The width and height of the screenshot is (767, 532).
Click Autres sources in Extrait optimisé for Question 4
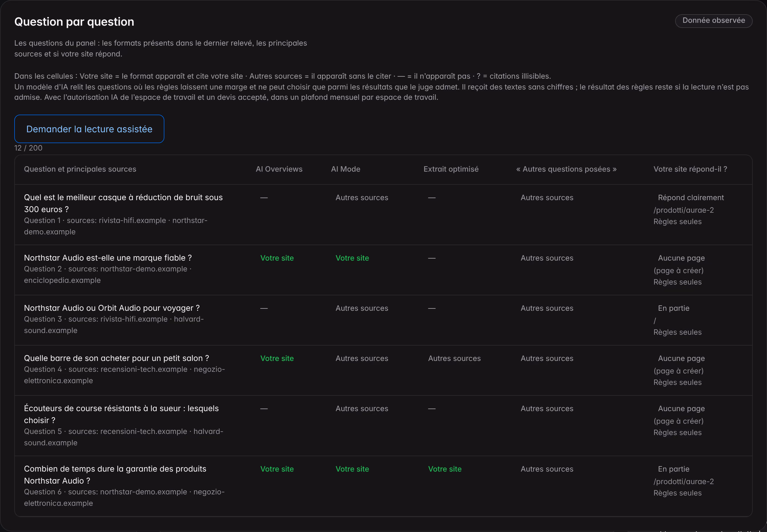coord(454,358)
